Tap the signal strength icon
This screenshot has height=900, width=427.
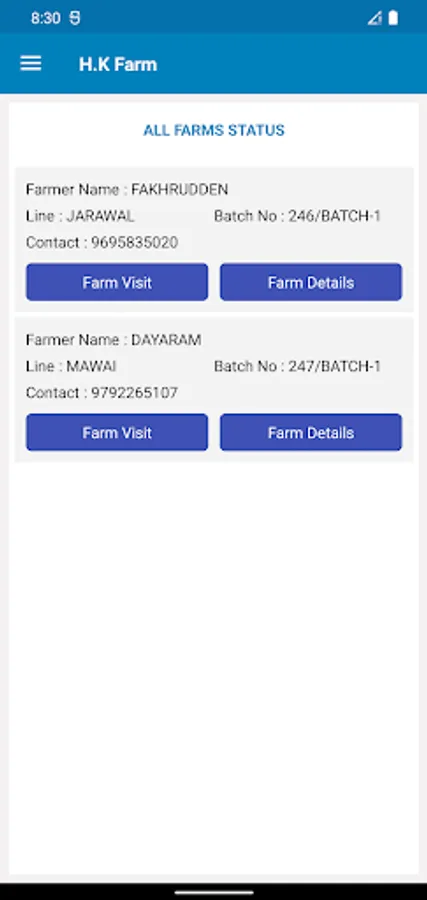click(x=375, y=18)
